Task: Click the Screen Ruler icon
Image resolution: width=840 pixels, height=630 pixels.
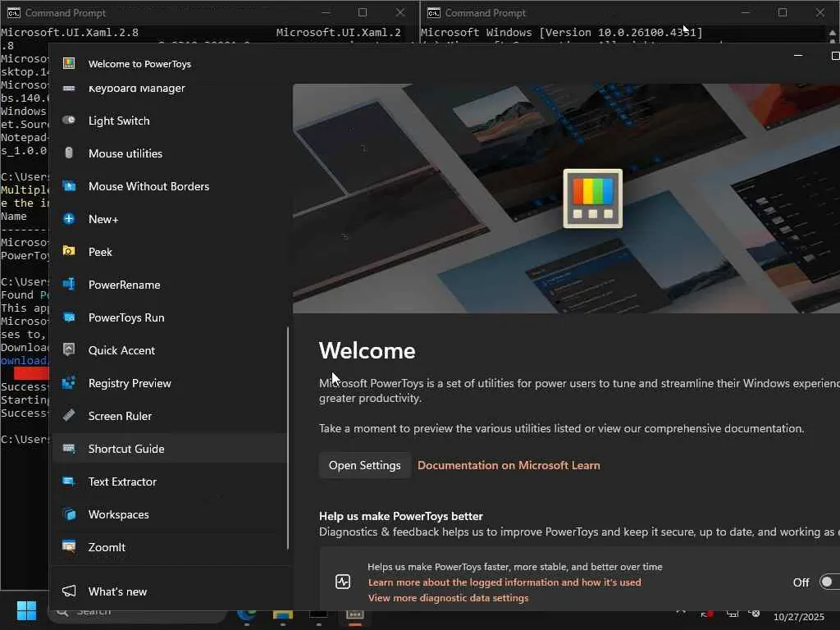Action: click(x=69, y=415)
